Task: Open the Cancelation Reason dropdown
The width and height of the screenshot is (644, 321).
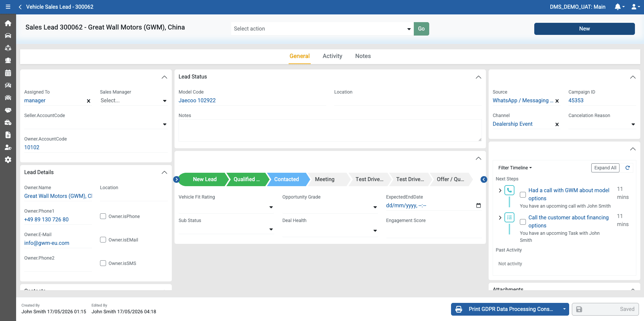Action: 602,124
